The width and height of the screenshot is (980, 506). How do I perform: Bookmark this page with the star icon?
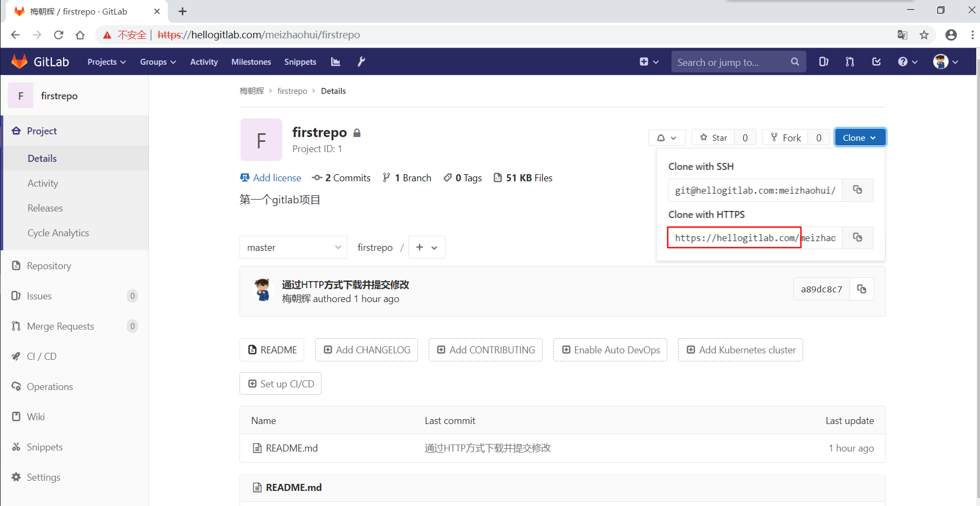(x=924, y=35)
